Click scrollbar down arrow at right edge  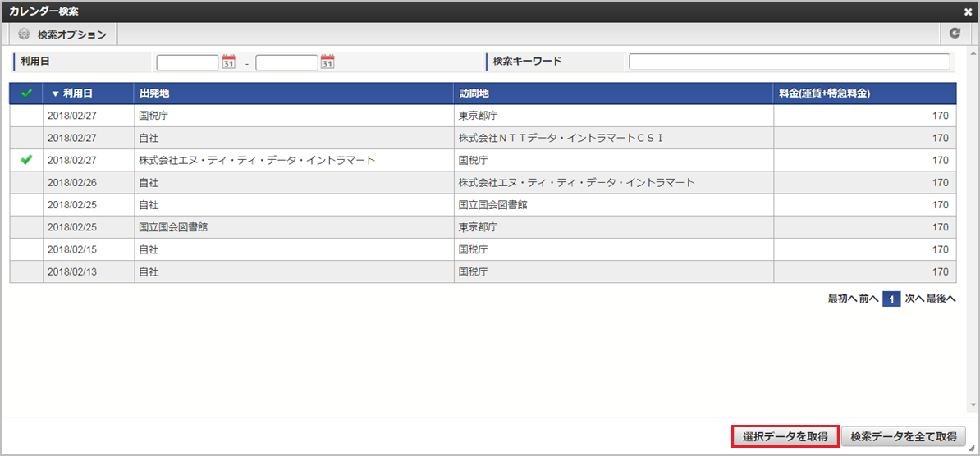click(x=973, y=406)
